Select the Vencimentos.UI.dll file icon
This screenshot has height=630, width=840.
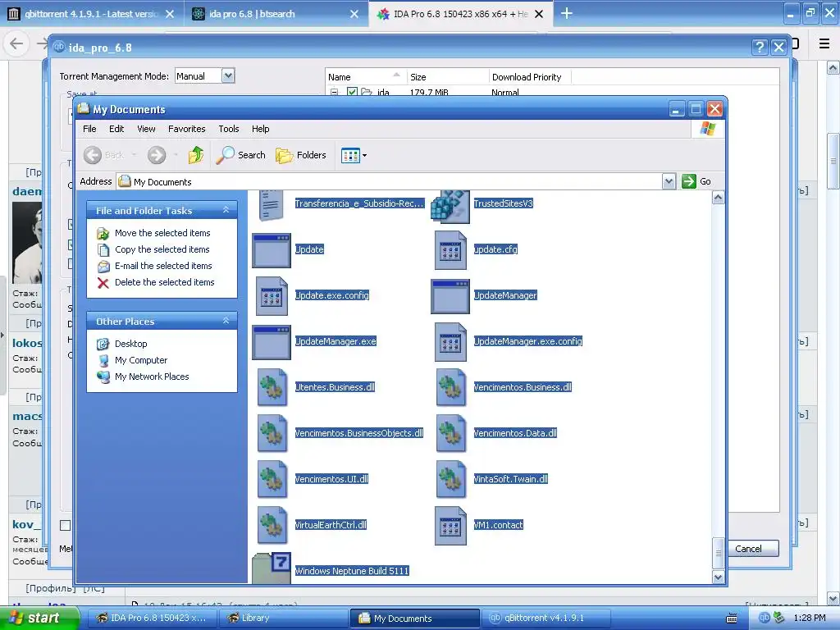272,479
